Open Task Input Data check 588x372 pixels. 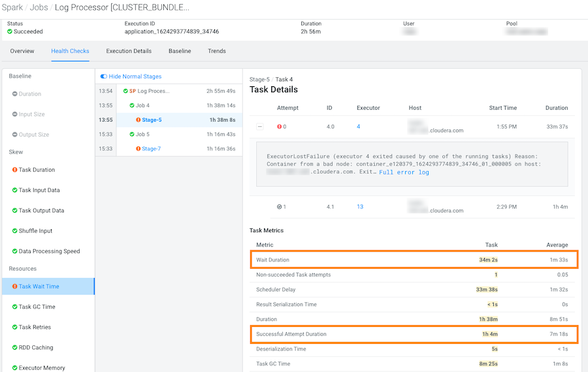(x=39, y=190)
